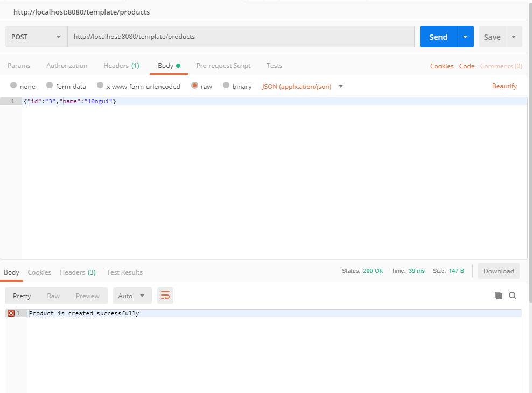Pick the none body option
This screenshot has width=532, height=393.
[13, 86]
